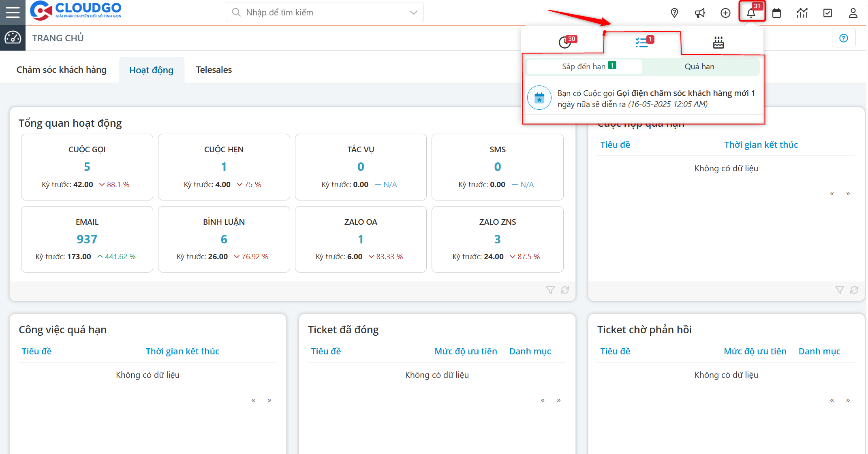Click the analytics chart icon

tap(802, 13)
